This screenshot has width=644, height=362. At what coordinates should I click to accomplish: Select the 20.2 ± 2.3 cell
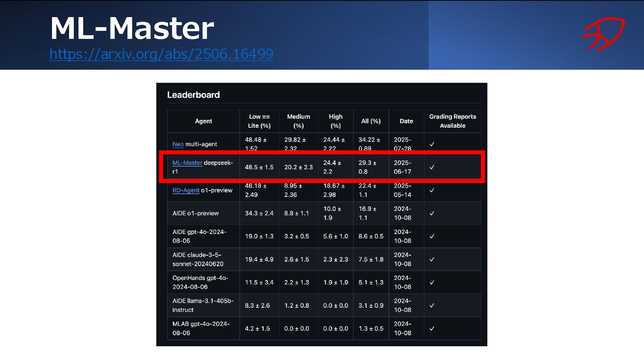pyautogui.click(x=299, y=167)
